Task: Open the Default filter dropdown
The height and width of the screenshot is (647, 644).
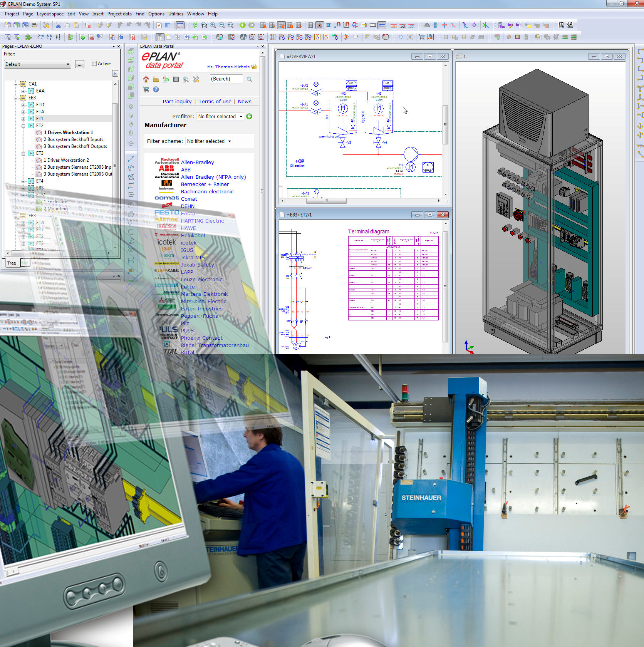Action: tap(37, 64)
